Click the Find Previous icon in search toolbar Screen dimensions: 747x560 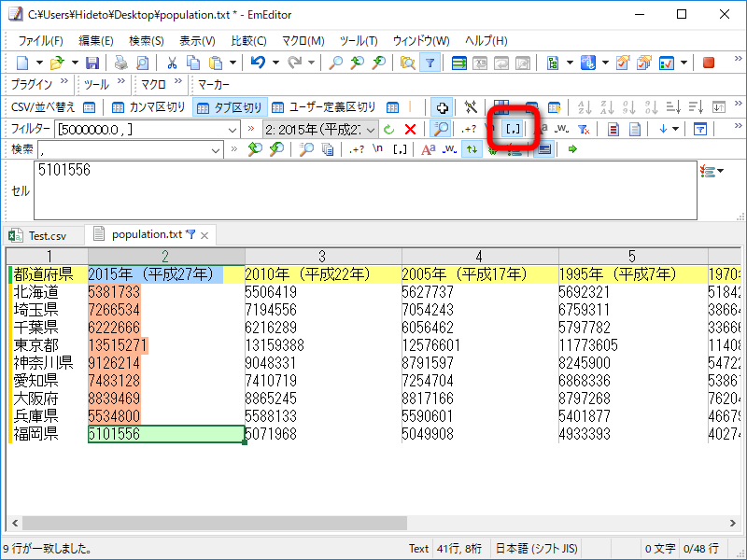[x=255, y=149]
